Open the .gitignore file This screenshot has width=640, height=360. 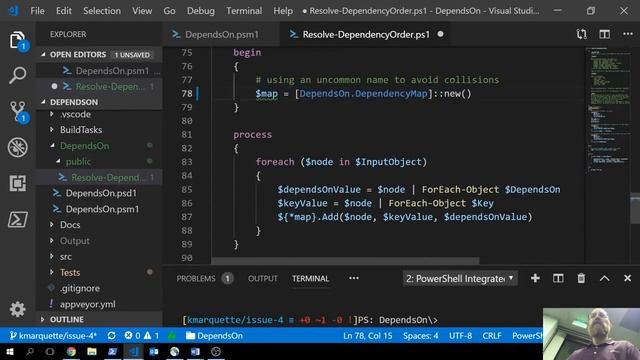[80, 288]
